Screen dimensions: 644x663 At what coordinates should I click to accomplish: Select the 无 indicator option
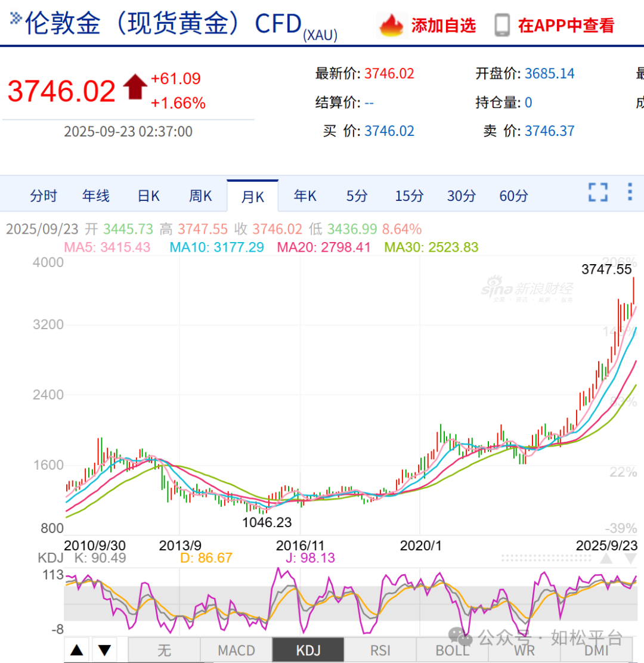(164, 650)
